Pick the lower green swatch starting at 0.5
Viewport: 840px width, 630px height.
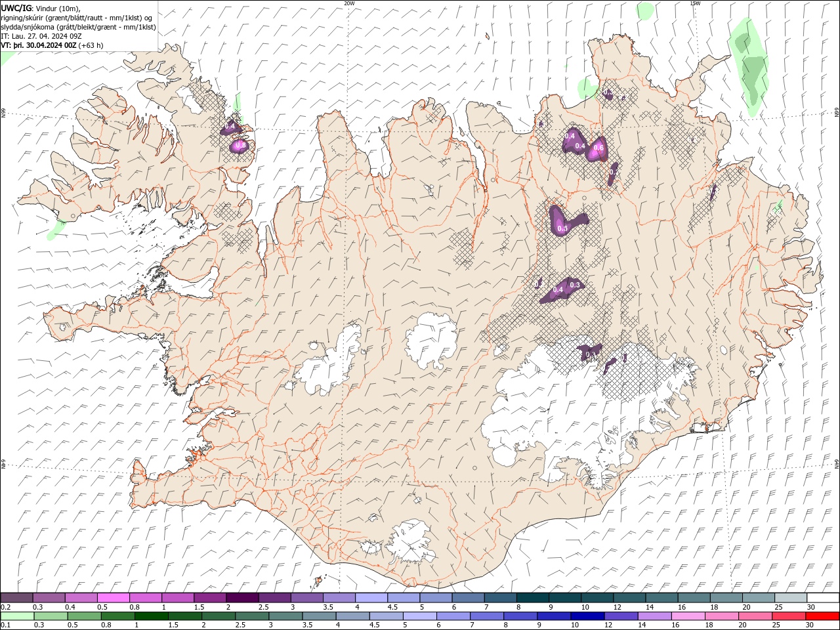coord(84,616)
